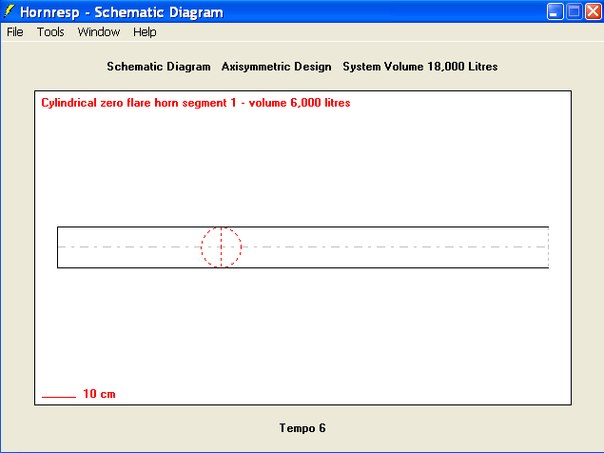
Task: Click the System Volume 18,000 Litres text
Action: pyautogui.click(x=420, y=67)
